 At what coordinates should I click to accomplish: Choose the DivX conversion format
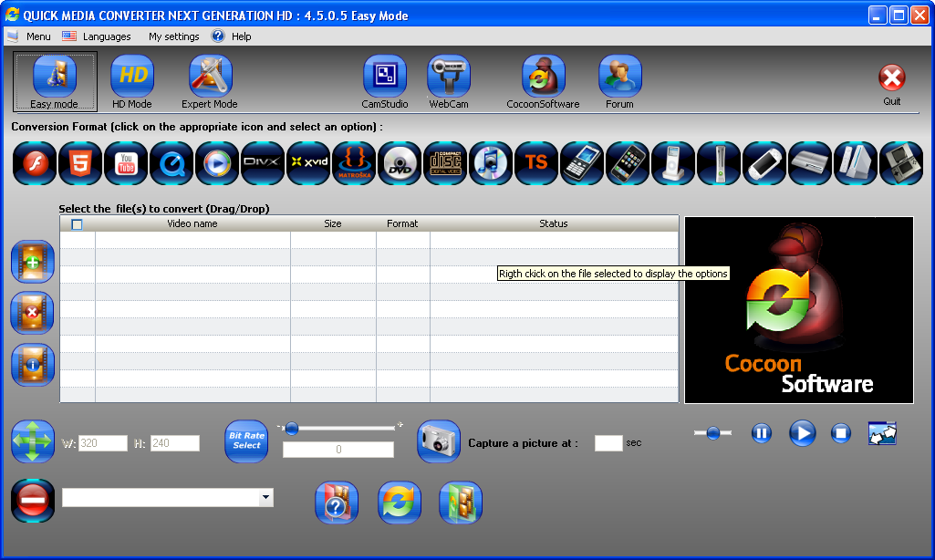pyautogui.click(x=263, y=163)
